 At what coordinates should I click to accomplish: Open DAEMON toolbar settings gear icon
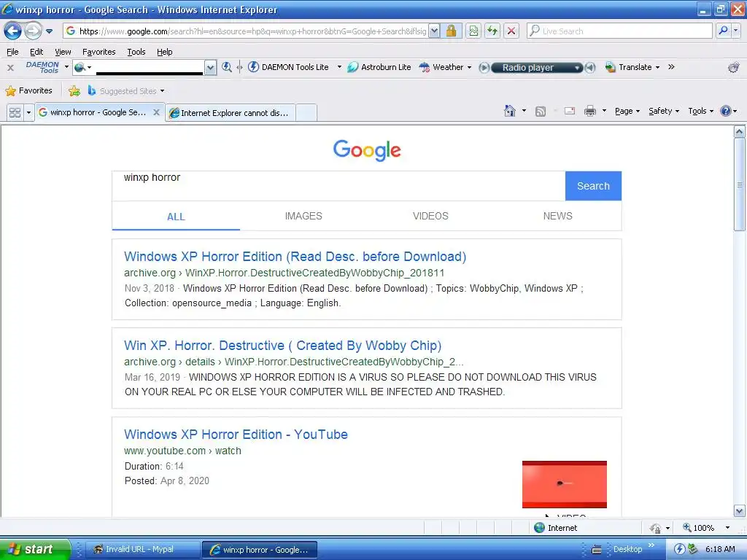(734, 68)
